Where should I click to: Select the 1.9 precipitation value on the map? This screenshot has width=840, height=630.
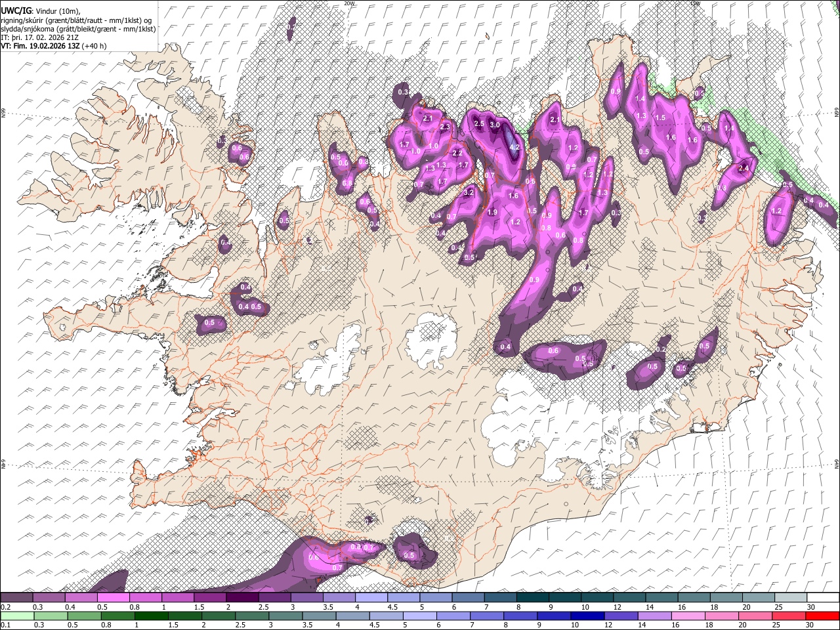492,213
